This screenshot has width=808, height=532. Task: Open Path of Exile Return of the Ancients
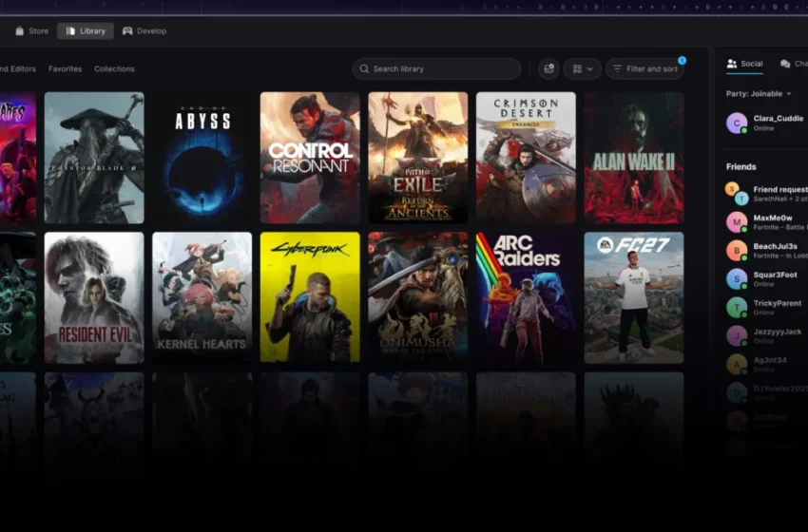[x=418, y=158]
